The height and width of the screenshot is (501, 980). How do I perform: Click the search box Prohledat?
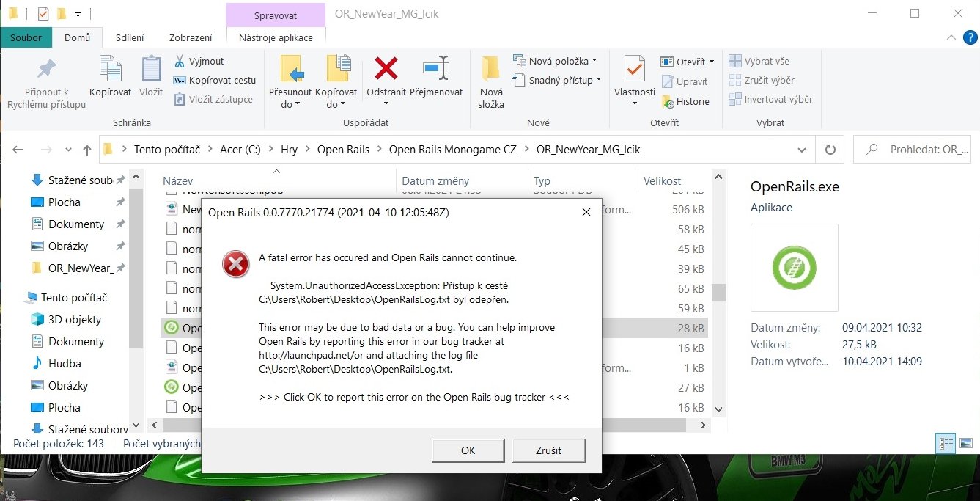(913, 150)
